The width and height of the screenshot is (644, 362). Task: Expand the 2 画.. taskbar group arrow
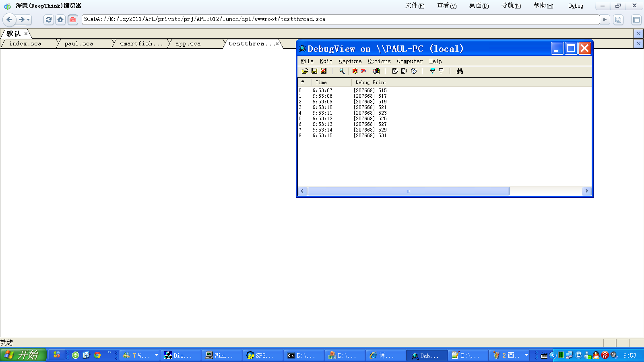click(526, 355)
